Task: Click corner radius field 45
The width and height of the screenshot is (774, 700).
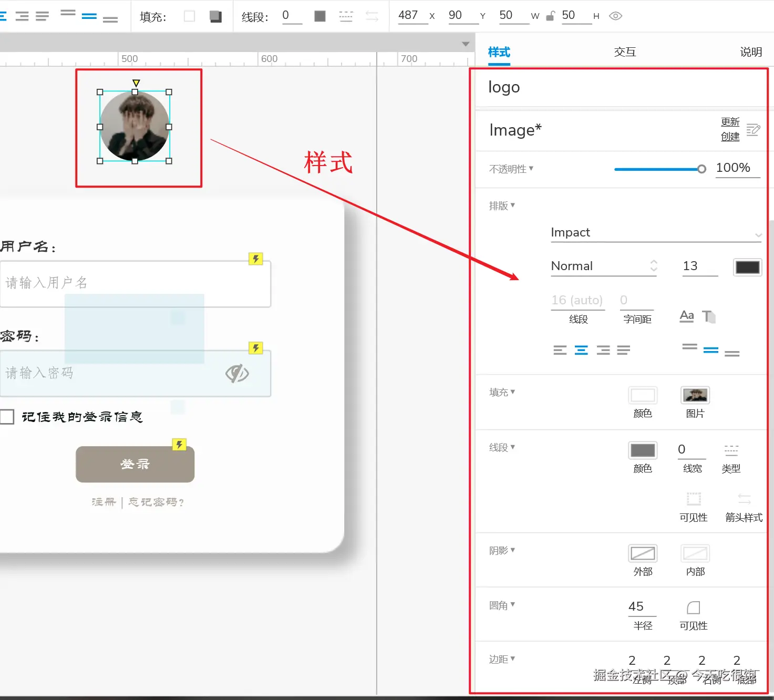Action: (643, 607)
